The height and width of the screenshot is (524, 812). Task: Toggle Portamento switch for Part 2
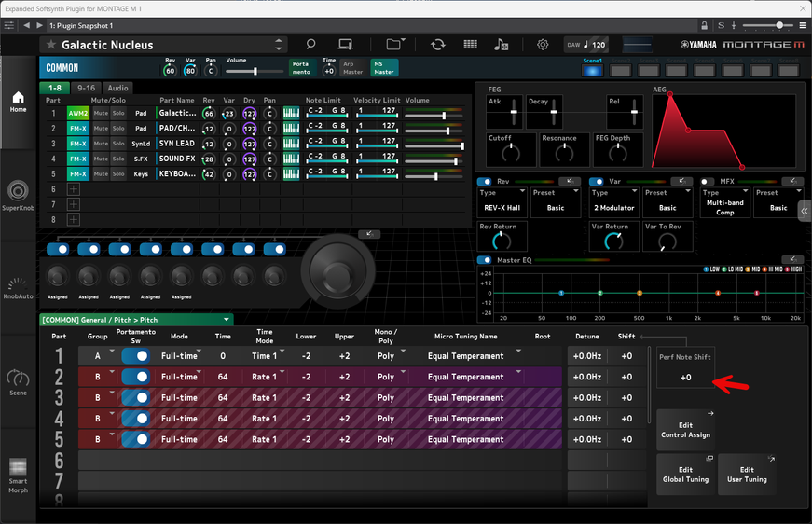136,377
